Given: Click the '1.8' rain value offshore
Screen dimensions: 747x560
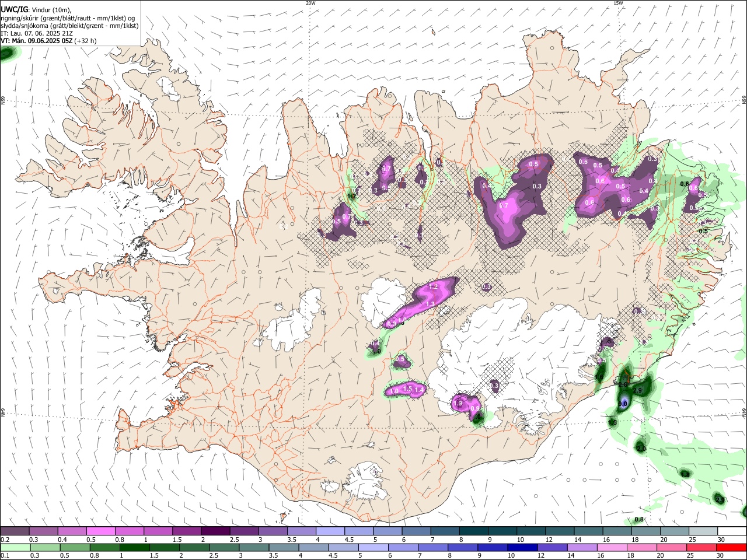Looking at the screenshot, I should (685, 475).
